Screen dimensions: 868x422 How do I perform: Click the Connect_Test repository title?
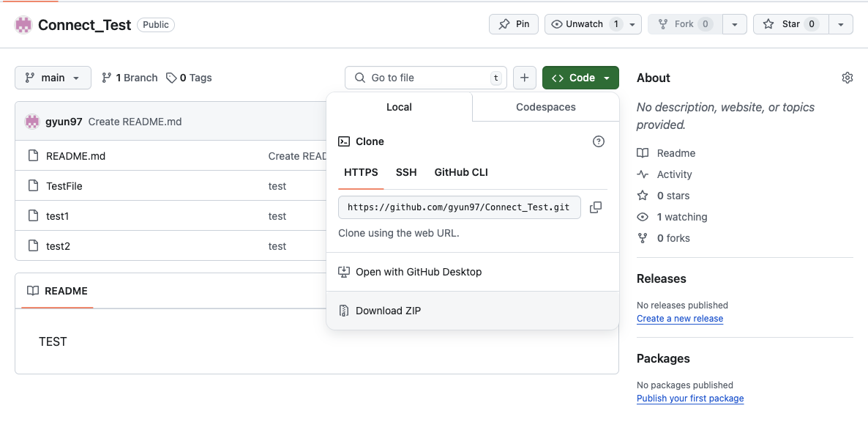(x=85, y=25)
